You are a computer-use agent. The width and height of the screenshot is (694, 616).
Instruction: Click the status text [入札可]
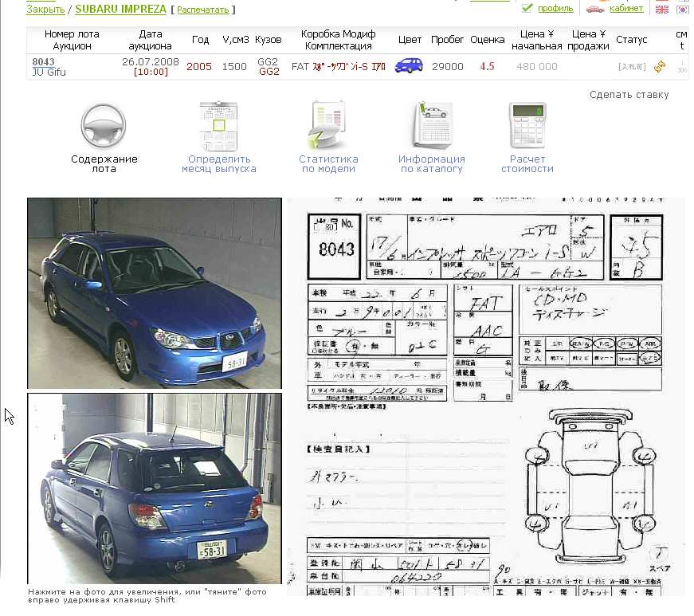click(x=632, y=67)
